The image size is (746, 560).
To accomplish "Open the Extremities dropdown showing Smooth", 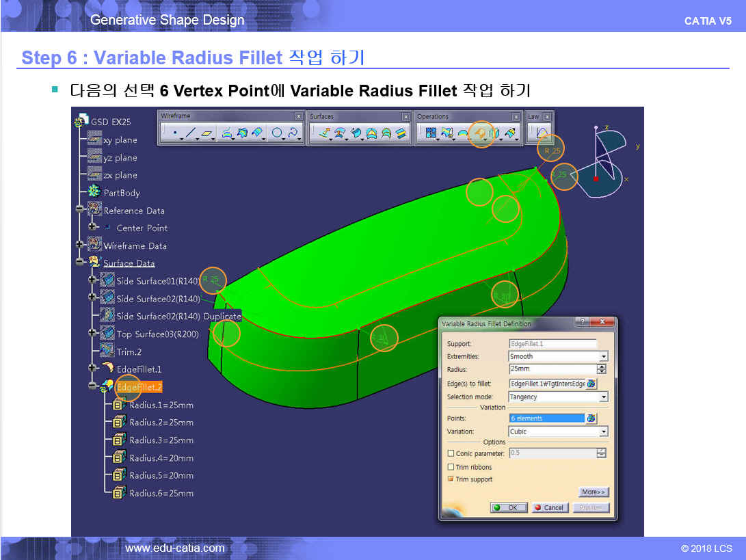I will coord(603,357).
